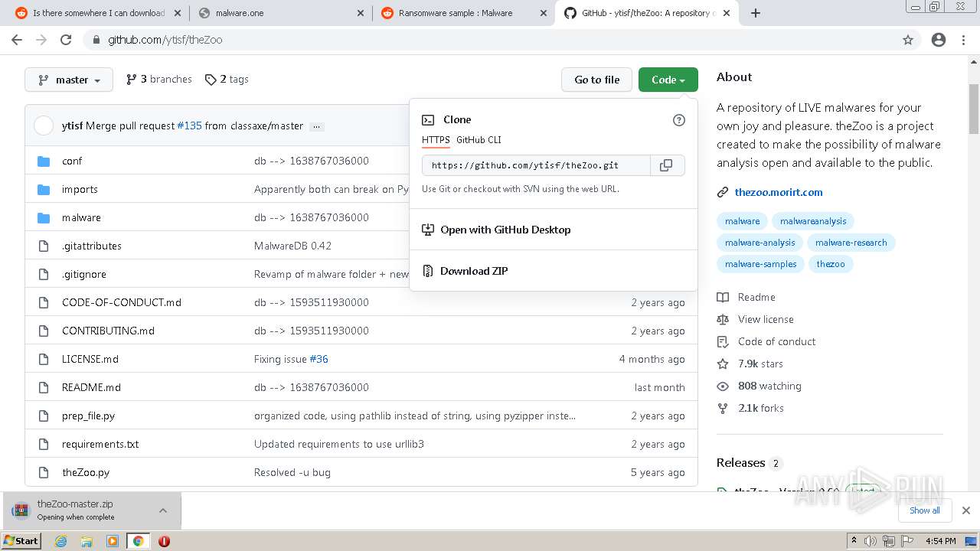View the 2.1k forks link
The width and height of the screenshot is (980, 551).
click(761, 408)
